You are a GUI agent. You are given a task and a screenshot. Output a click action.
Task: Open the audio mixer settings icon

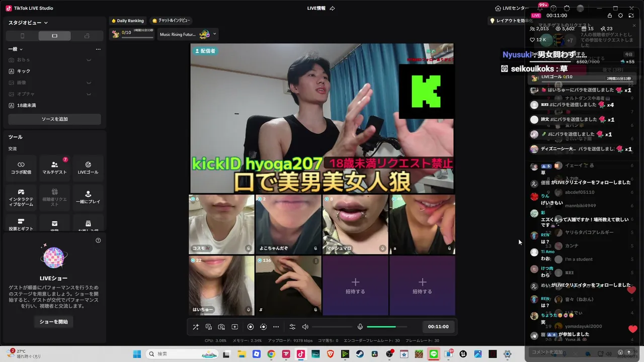point(292,327)
